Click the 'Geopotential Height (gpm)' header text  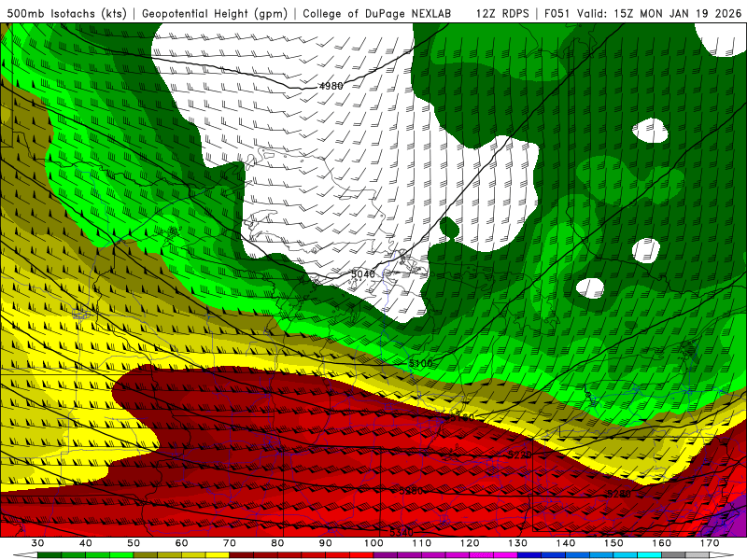215,13
